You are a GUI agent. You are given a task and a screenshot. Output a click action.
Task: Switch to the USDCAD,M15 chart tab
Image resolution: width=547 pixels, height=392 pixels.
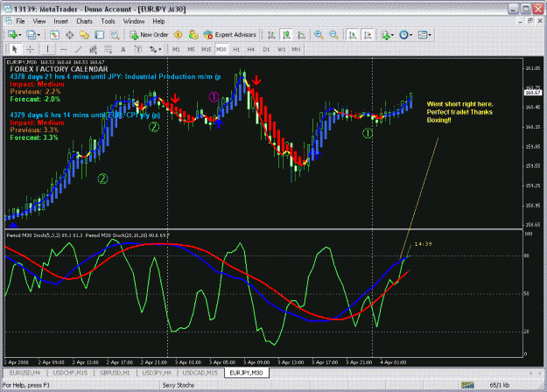coord(200,373)
